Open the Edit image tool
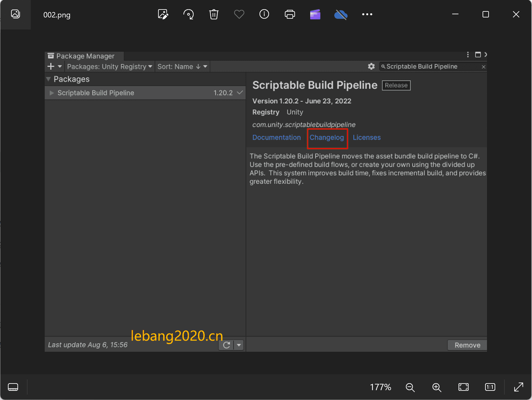Image resolution: width=532 pixels, height=400 pixels. coord(163,14)
